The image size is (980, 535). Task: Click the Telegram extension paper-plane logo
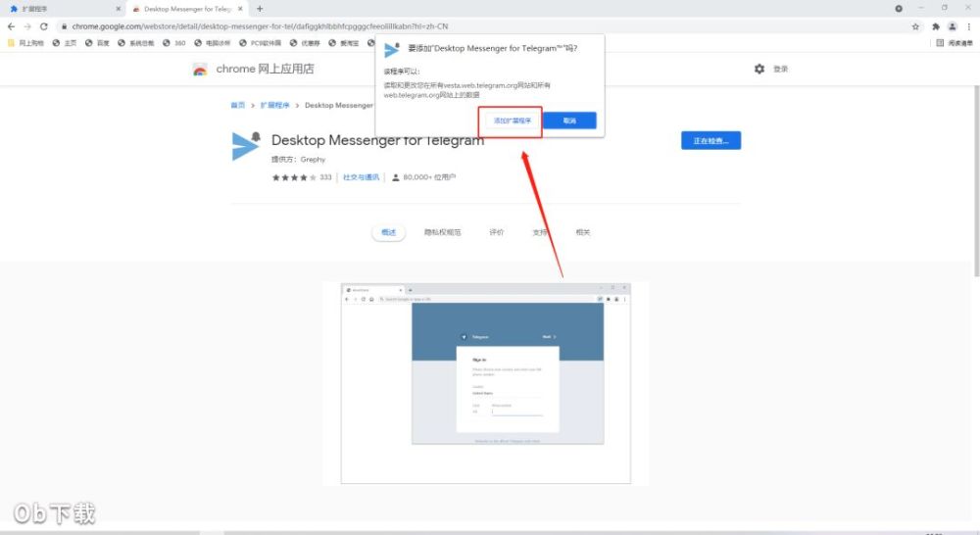point(246,146)
